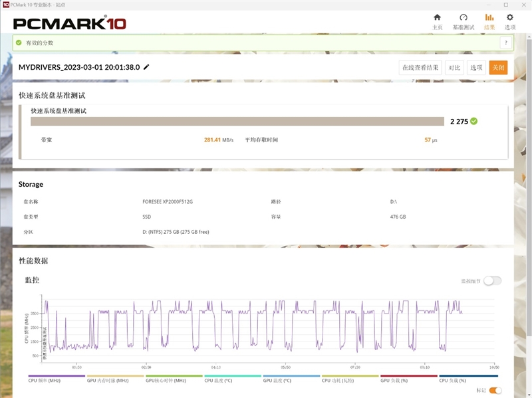Click capacity value 476 GB
Viewport: 532px width, 398px height.
pos(398,217)
